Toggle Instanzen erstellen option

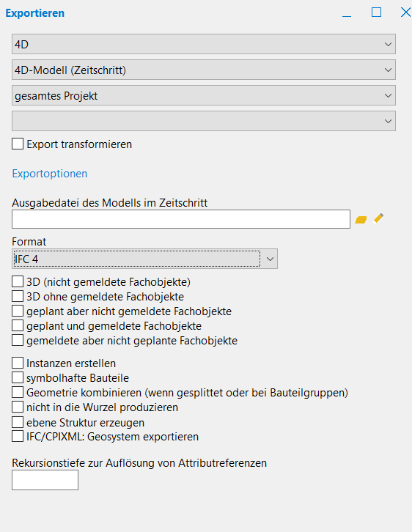[18, 363]
